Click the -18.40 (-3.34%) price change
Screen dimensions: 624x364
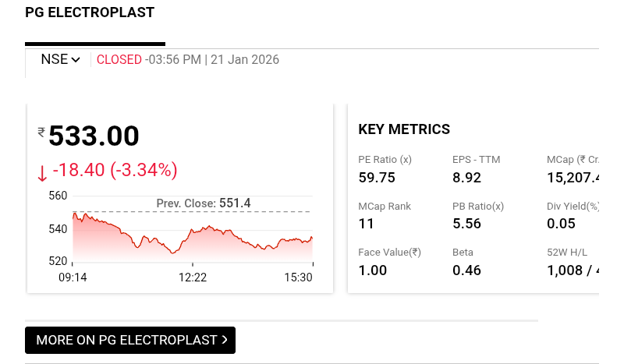click(115, 170)
